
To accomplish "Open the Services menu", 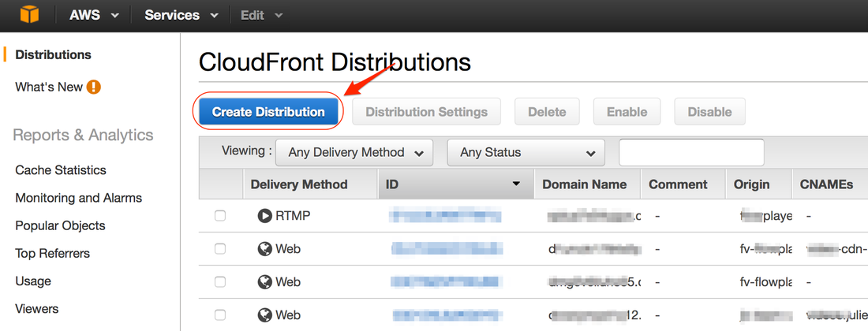I will point(181,16).
